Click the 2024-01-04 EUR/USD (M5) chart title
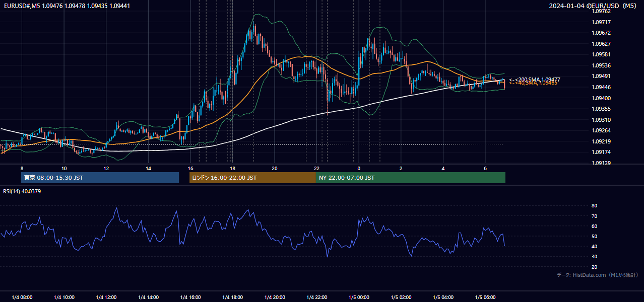 coord(593,6)
